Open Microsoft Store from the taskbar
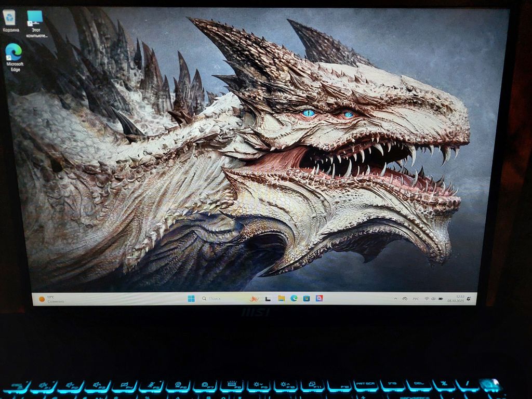Viewport: 532px width, 399px height. pyautogui.click(x=307, y=299)
